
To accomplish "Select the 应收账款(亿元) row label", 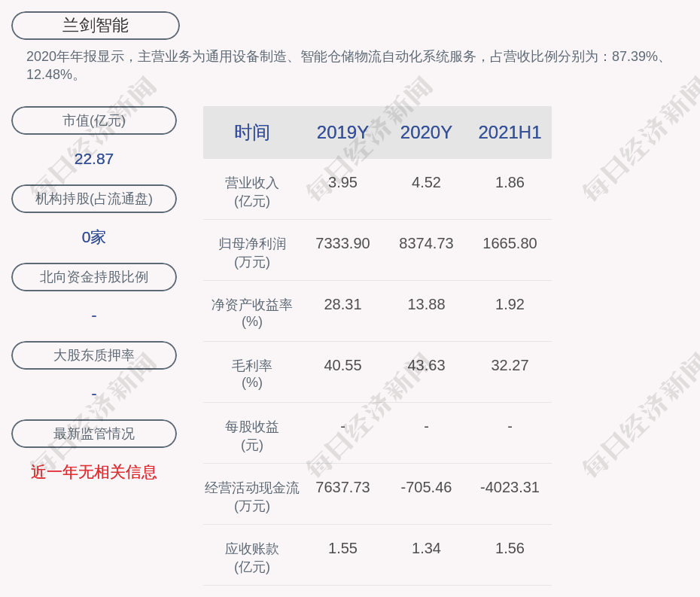I will click(252, 558).
